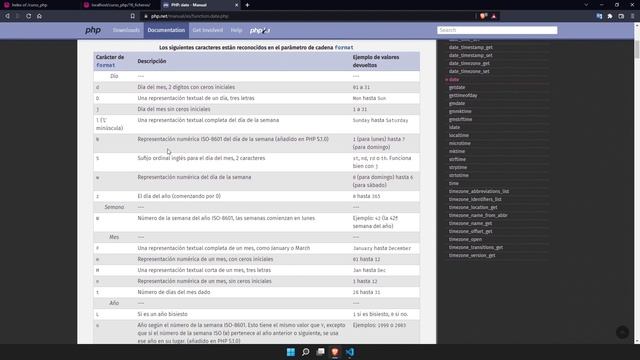Screen dimensions: 640x360
Task: Open timezone_location_get in the sidebar
Action: pyautogui.click(x=473, y=207)
